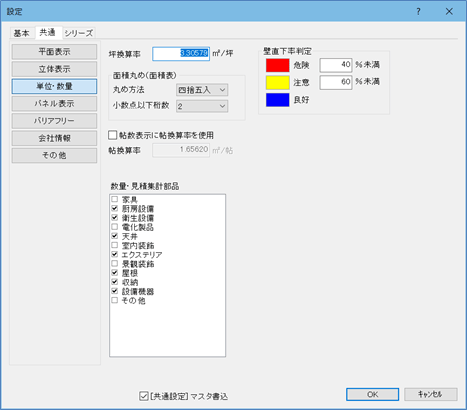467x410 pixels.
Task: Switch to the 基本 tab
Action: point(22,33)
